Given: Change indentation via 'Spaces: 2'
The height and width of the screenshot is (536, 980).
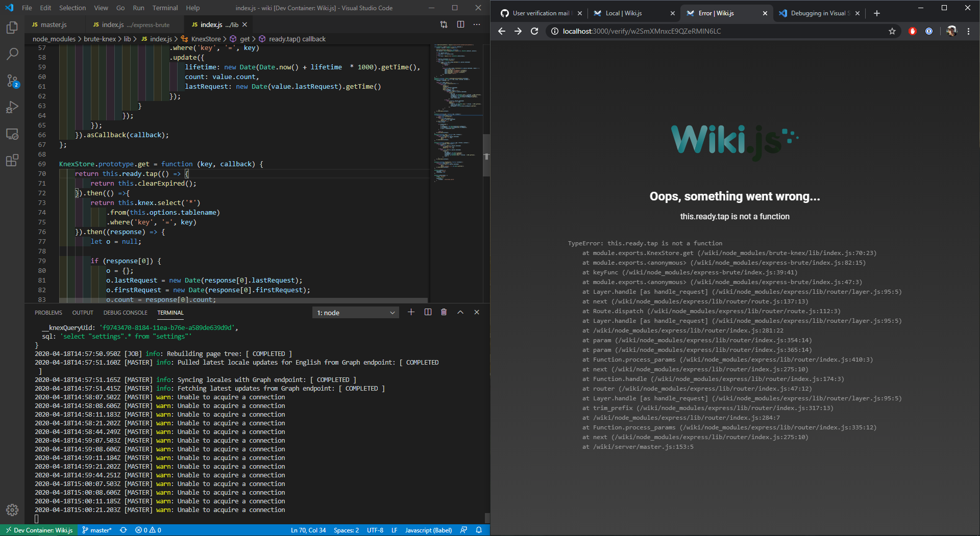Looking at the screenshot, I should point(346,530).
